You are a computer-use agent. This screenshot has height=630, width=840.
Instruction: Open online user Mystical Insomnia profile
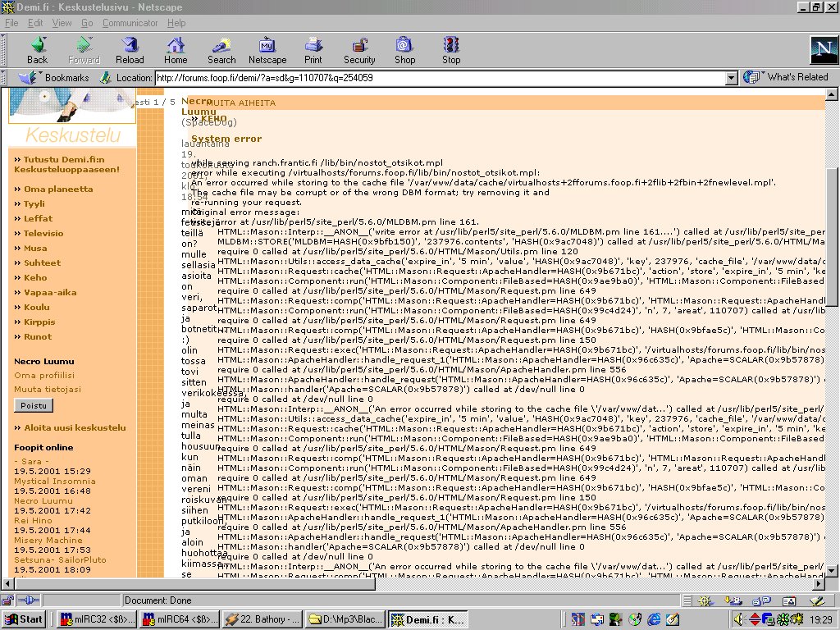pyautogui.click(x=55, y=481)
